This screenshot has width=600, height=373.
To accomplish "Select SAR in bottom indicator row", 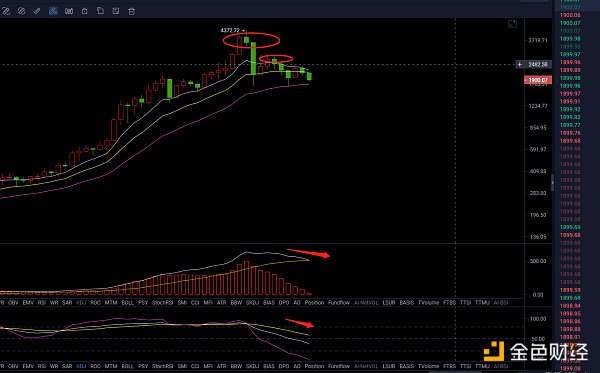I will pos(67,366).
